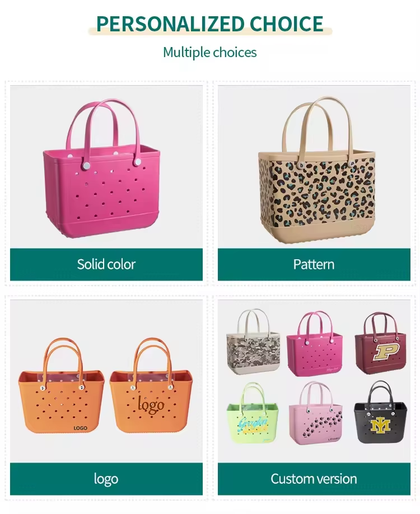The width and height of the screenshot is (420, 514).
Task: Click the logo label banner
Action: pyautogui.click(x=106, y=479)
